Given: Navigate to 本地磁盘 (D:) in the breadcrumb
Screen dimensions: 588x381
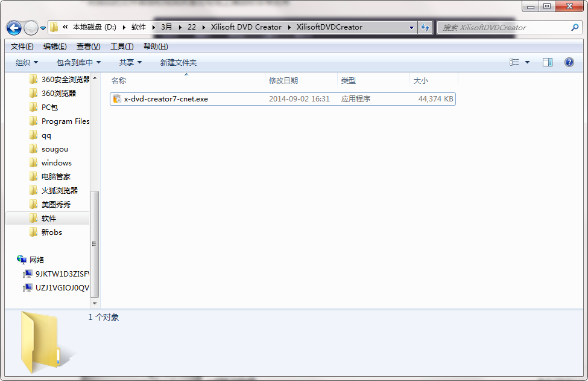Looking at the screenshot, I should [x=95, y=27].
